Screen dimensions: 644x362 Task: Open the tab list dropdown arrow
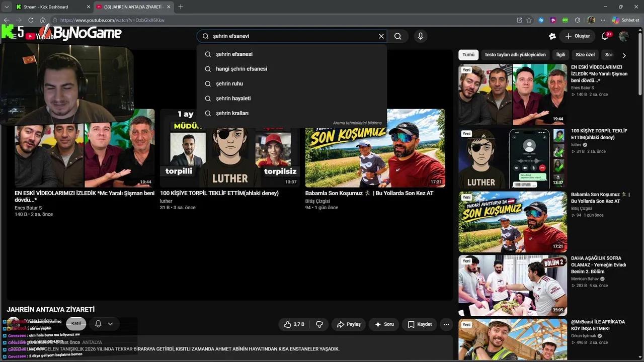pyautogui.click(x=7, y=7)
